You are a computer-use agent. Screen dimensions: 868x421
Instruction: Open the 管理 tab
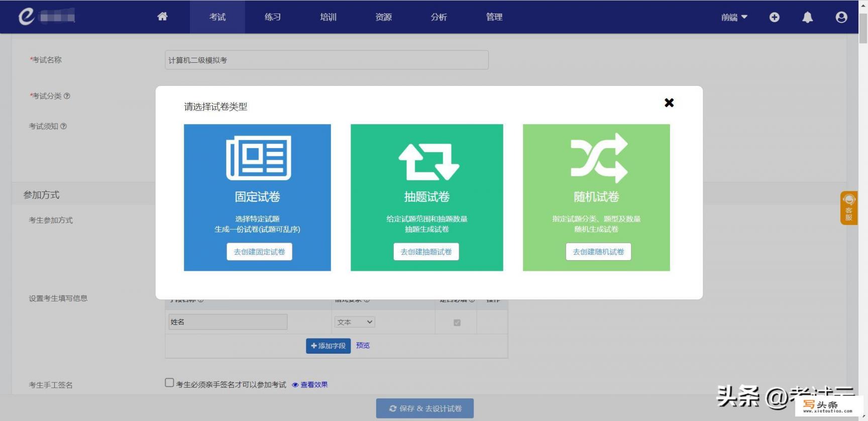494,17
